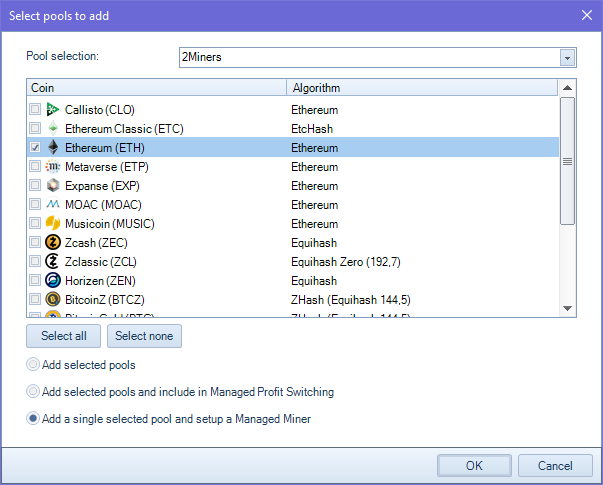Check the Zclassic (ZCL) checkbox
The width and height of the screenshot is (603, 485).
pos(35,261)
